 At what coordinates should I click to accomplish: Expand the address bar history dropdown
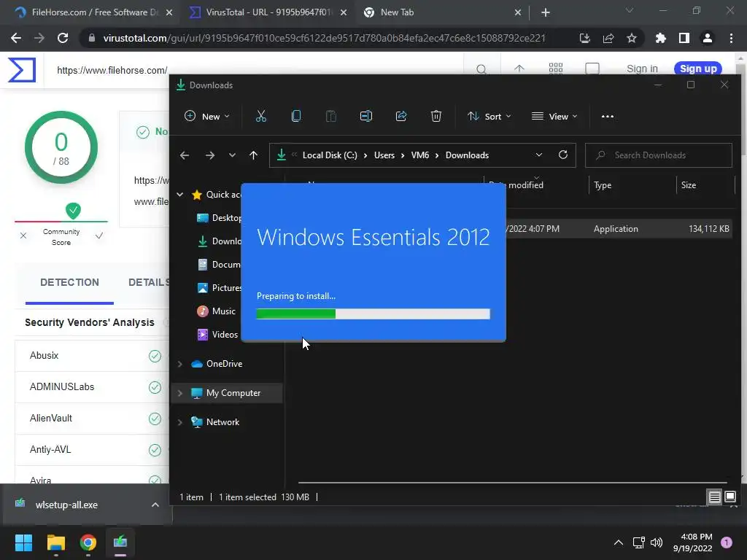[539, 155]
